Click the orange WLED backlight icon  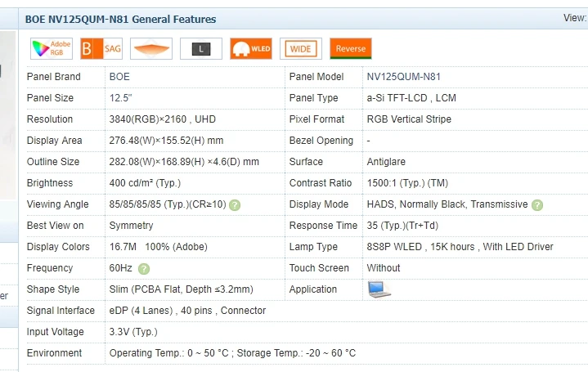coord(251,48)
